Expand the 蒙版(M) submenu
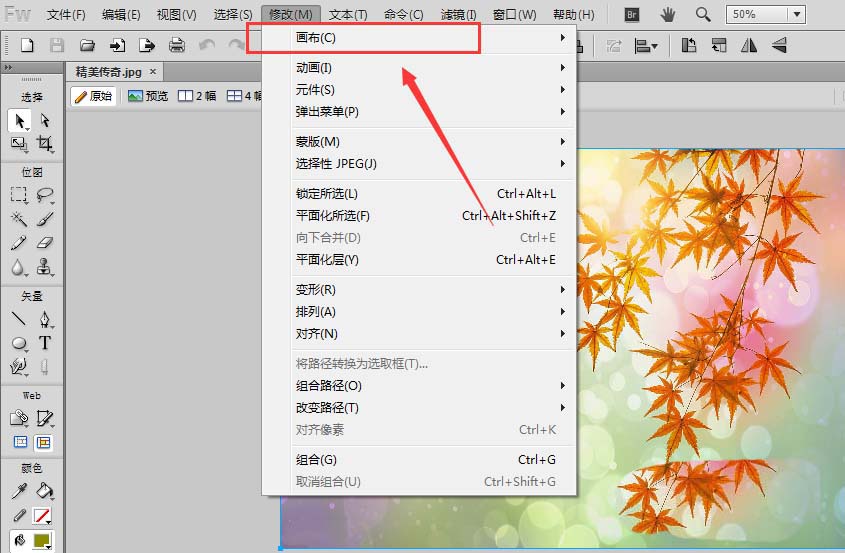Image resolution: width=845 pixels, height=553 pixels. tap(419, 142)
